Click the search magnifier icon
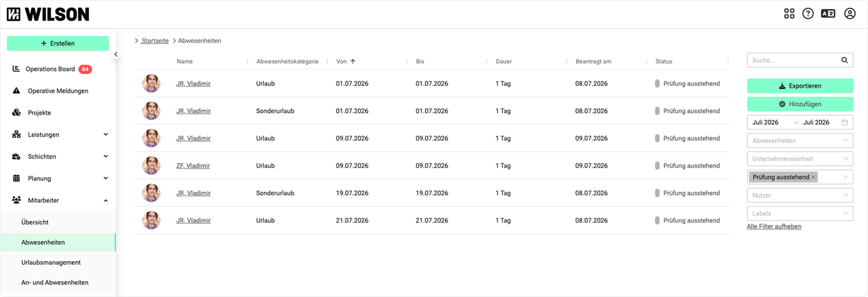868x297 pixels. tap(844, 60)
